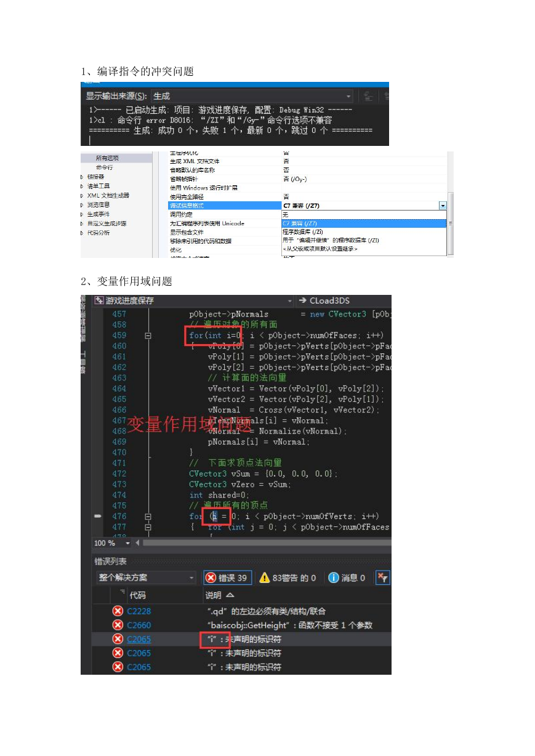The width and height of the screenshot is (535, 756).
Task: Click code line number 472
Action: [x=119, y=473]
